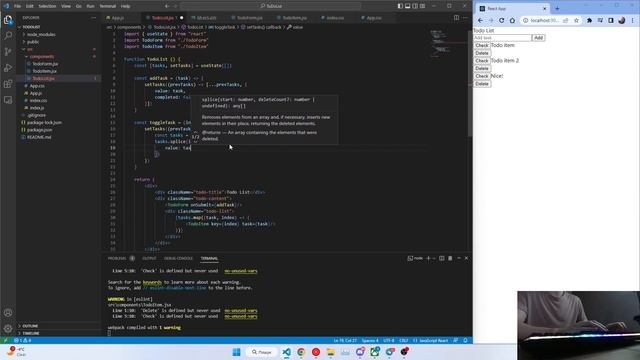Open the Source Control view
The height and width of the screenshot is (360, 640).
click(8, 51)
